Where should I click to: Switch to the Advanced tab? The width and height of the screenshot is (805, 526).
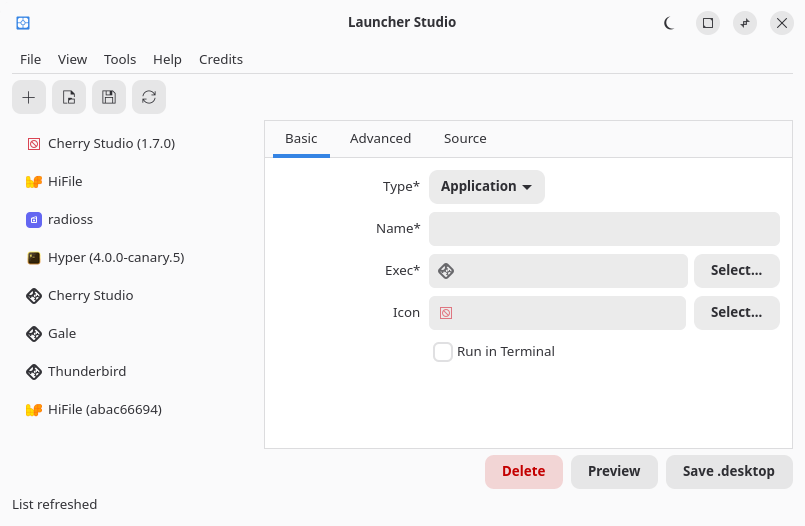[x=380, y=139]
